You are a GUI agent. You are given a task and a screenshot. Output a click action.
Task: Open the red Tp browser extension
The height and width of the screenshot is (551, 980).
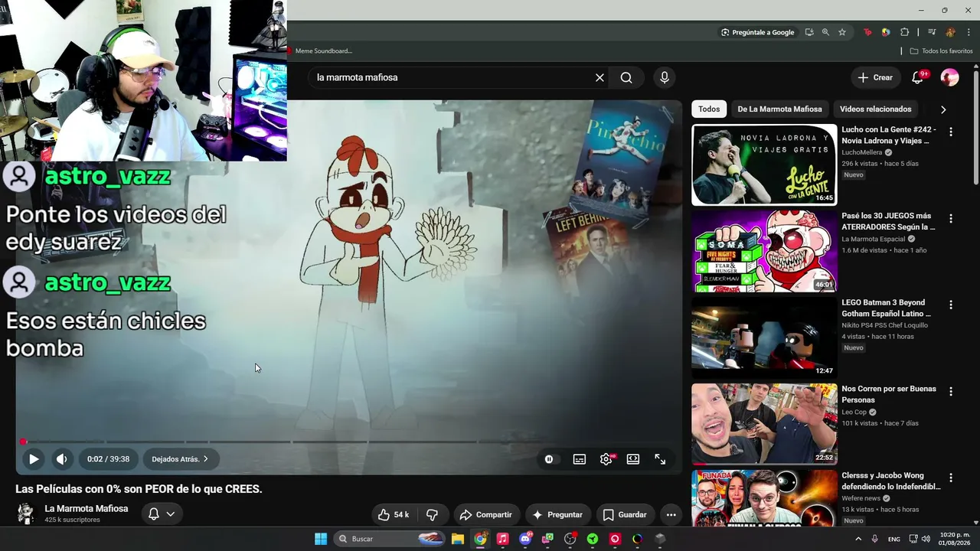[867, 32]
